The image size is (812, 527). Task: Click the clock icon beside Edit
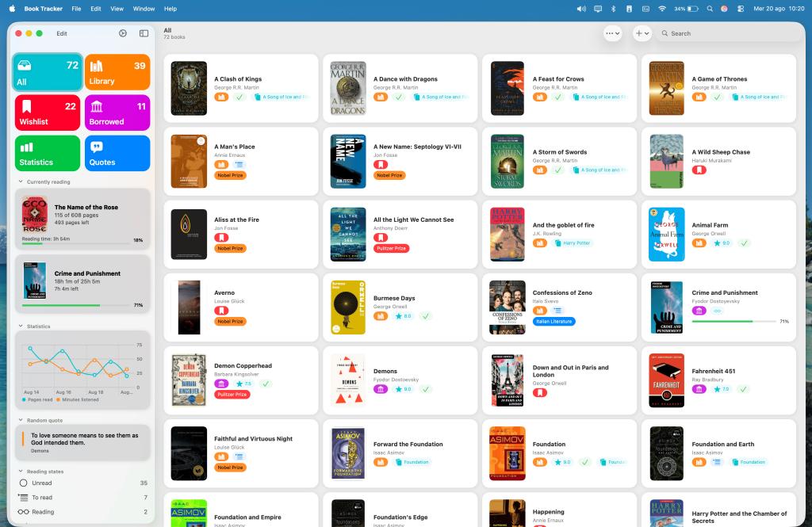(x=123, y=33)
